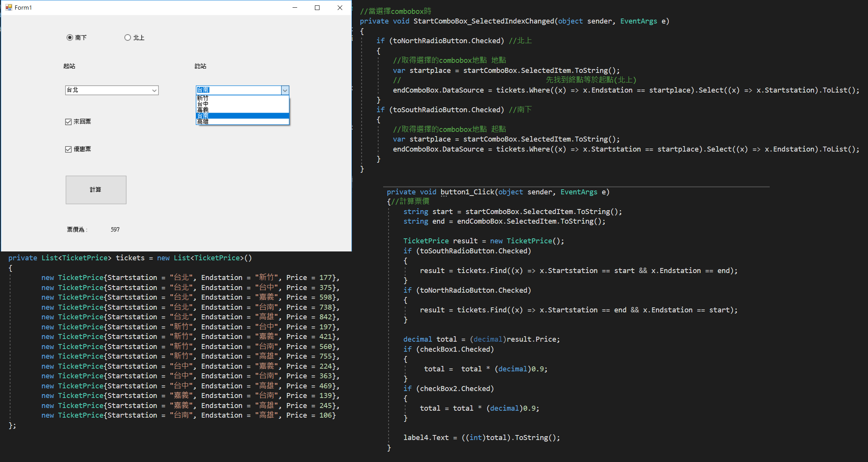The image size is (868, 462).
Task: Click 'if (checkBox1.Checked)' code line
Action: tap(449, 349)
